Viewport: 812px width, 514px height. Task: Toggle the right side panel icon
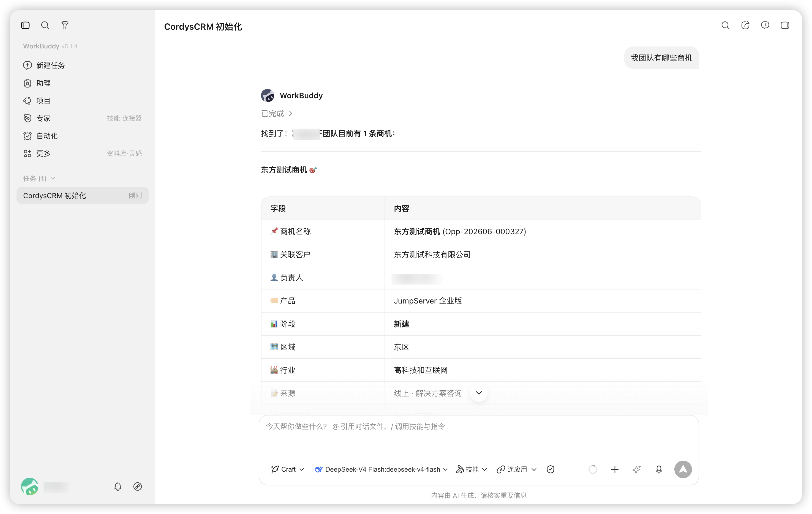click(x=785, y=25)
